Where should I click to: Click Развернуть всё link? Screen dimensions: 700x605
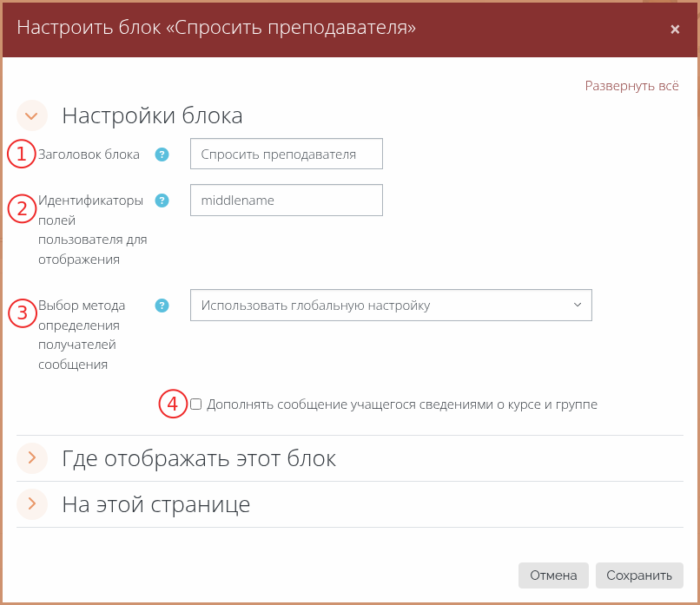coord(631,86)
